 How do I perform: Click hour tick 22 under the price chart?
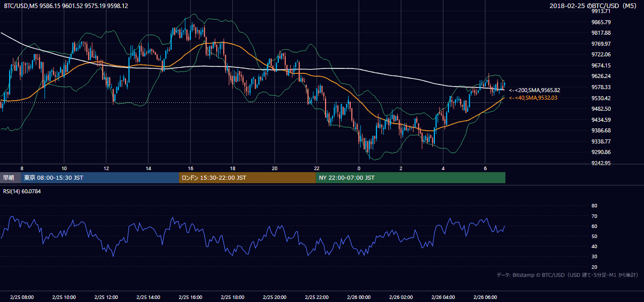(x=316, y=168)
